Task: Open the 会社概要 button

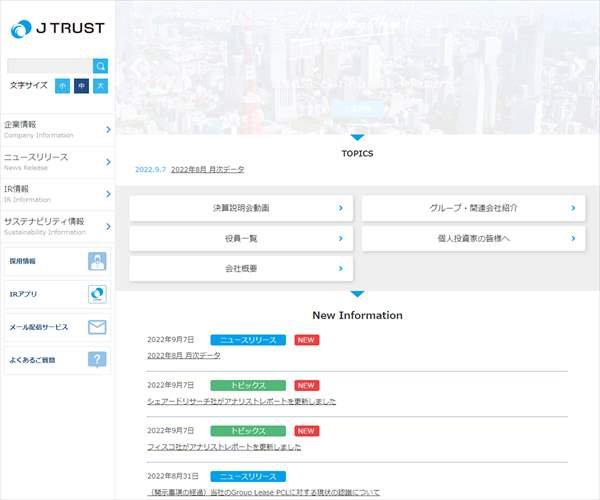Action: (x=241, y=269)
